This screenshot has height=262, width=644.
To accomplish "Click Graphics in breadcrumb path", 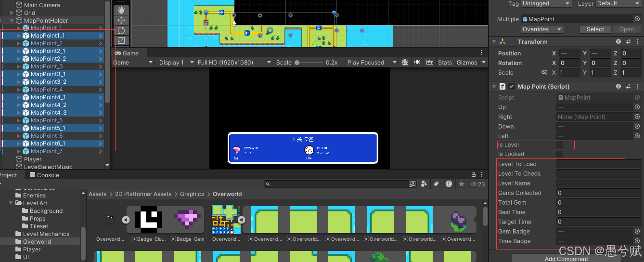I will 192,194.
